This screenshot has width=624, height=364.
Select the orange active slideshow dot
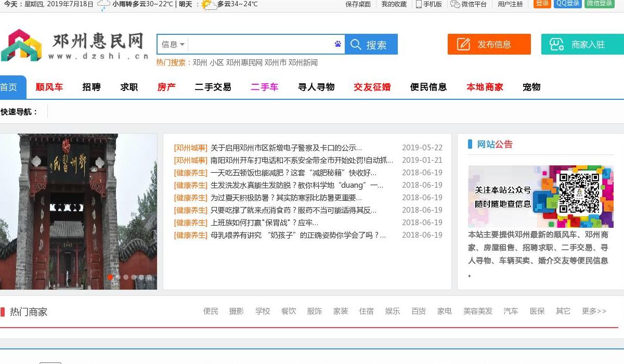point(110,278)
